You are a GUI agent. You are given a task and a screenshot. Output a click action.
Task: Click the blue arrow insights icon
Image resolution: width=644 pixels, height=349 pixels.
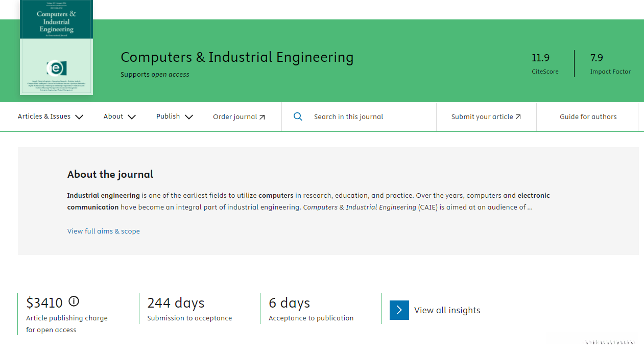pos(399,310)
